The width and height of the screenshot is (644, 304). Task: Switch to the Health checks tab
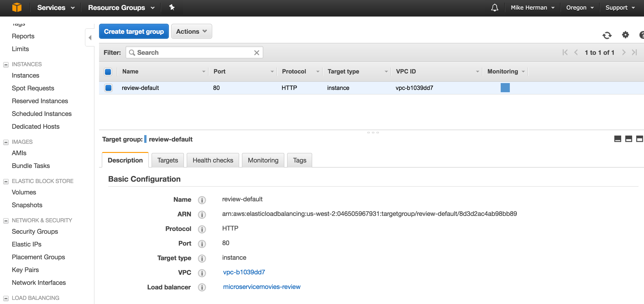click(212, 160)
